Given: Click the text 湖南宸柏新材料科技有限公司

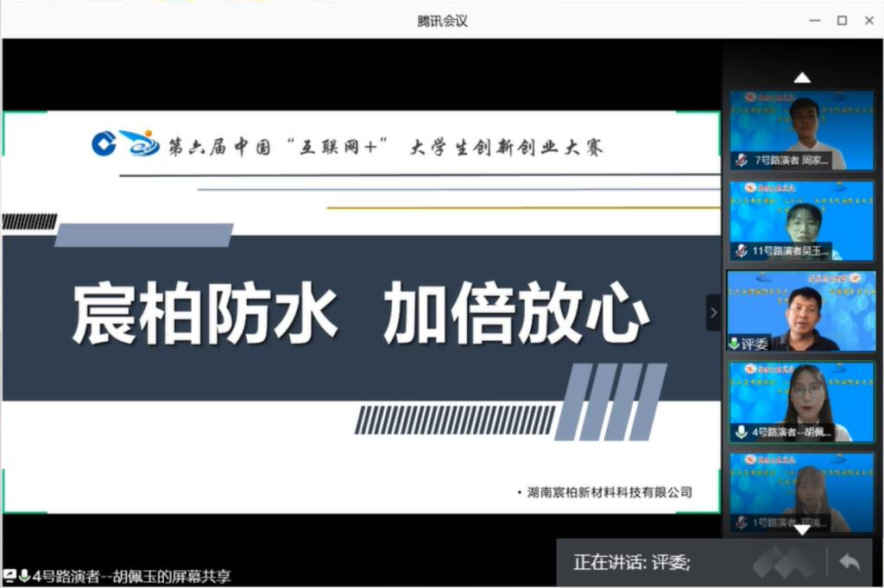Looking at the screenshot, I should pos(609,492).
